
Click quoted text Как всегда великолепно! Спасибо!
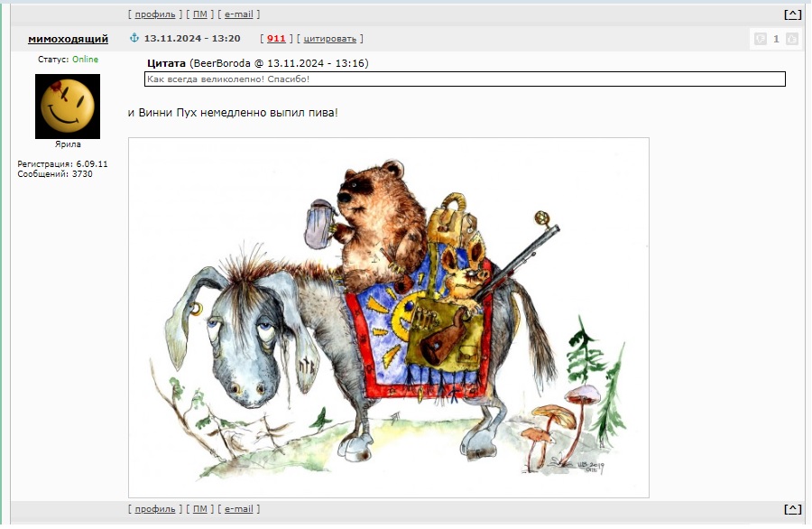click(x=228, y=79)
